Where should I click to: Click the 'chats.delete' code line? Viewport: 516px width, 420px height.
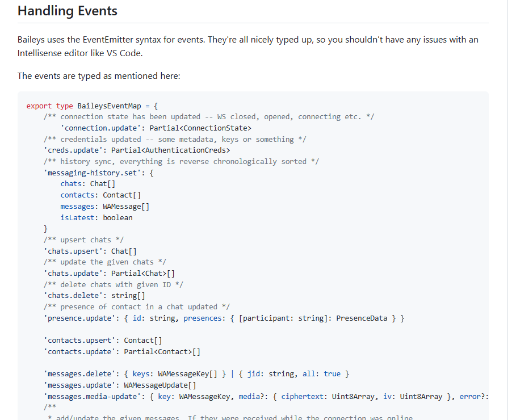pyautogui.click(x=94, y=296)
